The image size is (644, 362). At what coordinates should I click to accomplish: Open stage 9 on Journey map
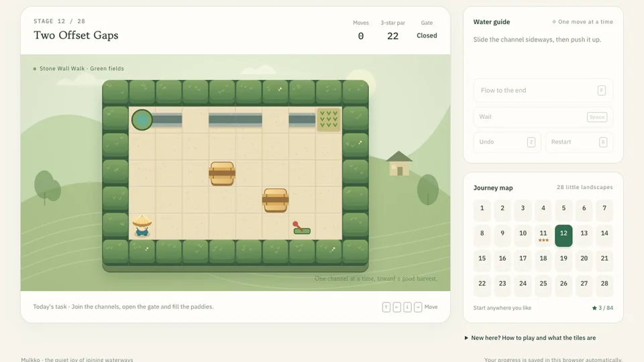pyautogui.click(x=502, y=235)
